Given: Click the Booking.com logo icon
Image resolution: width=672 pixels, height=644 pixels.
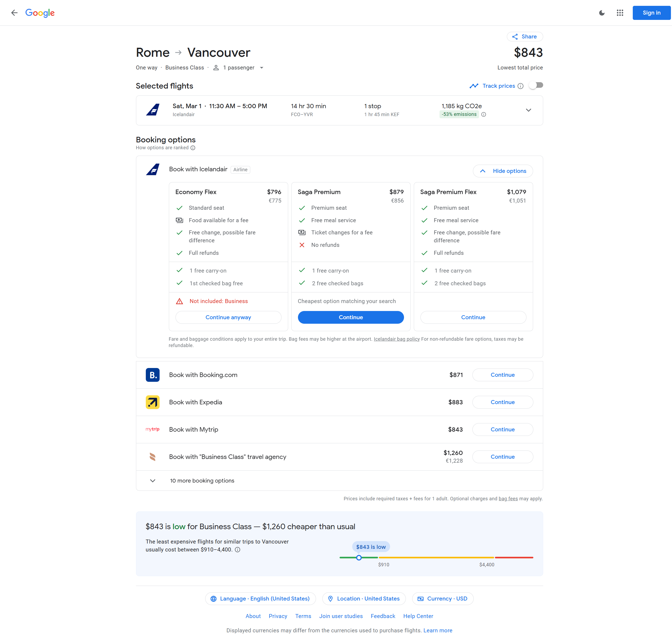Looking at the screenshot, I should pos(153,375).
